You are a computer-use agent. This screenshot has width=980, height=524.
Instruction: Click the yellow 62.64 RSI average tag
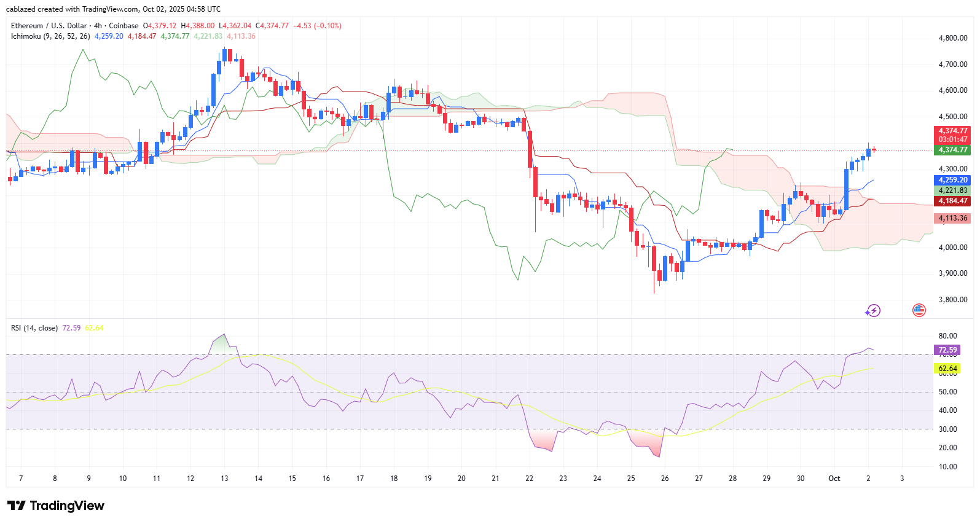pyautogui.click(x=947, y=369)
